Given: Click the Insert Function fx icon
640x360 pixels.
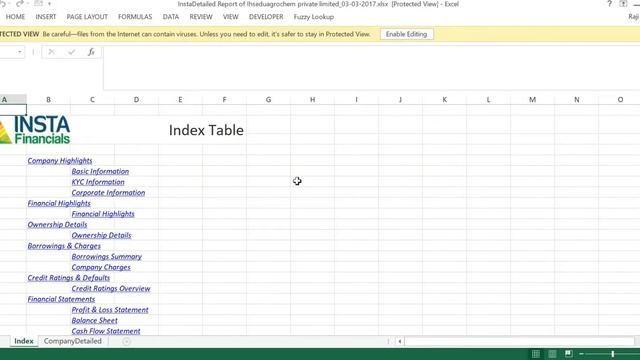Looking at the screenshot, I should point(91,52).
